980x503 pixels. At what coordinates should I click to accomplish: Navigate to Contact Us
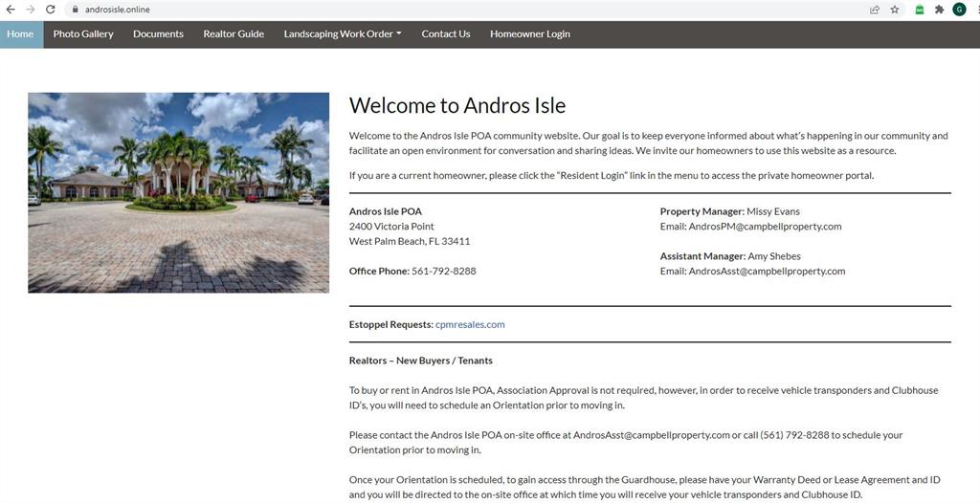[x=445, y=33]
